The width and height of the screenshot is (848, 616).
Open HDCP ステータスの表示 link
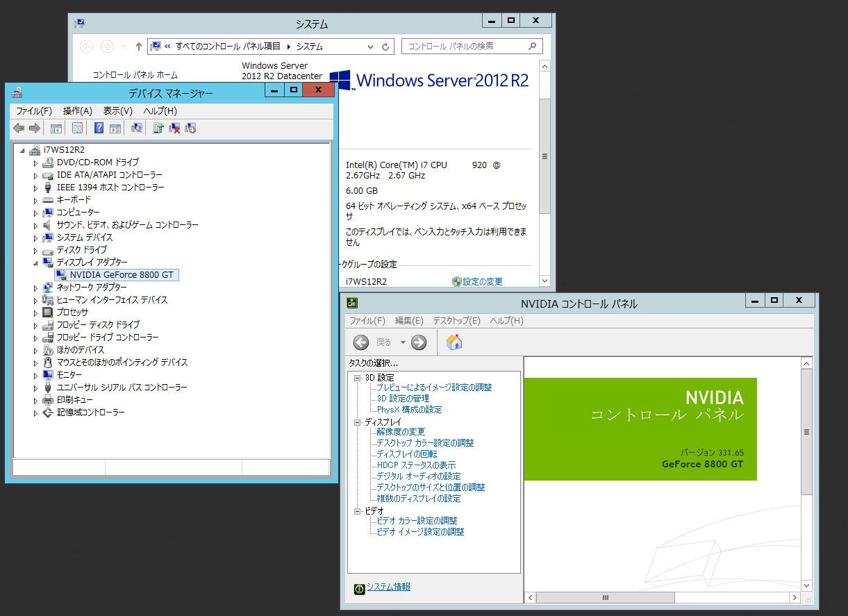(x=416, y=465)
